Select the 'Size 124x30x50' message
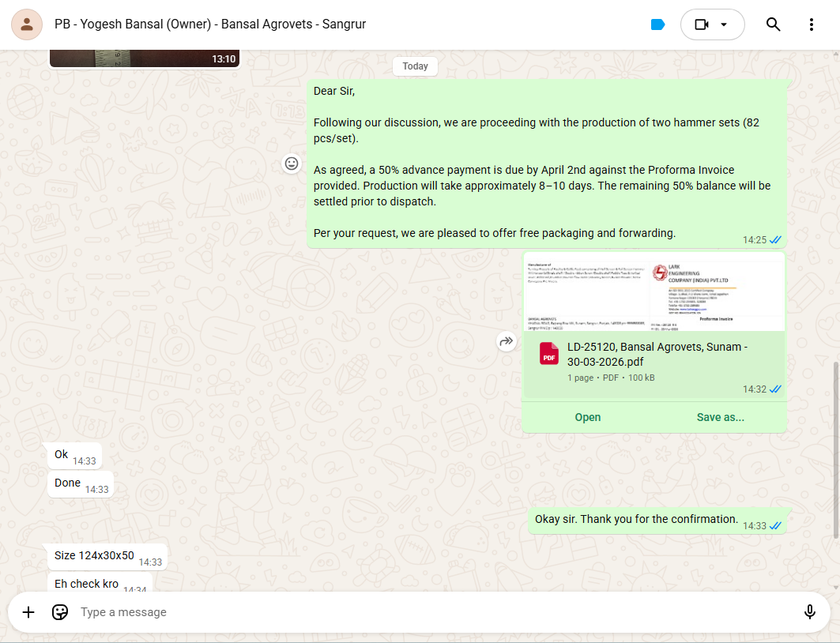The width and height of the screenshot is (840, 643). (x=95, y=555)
